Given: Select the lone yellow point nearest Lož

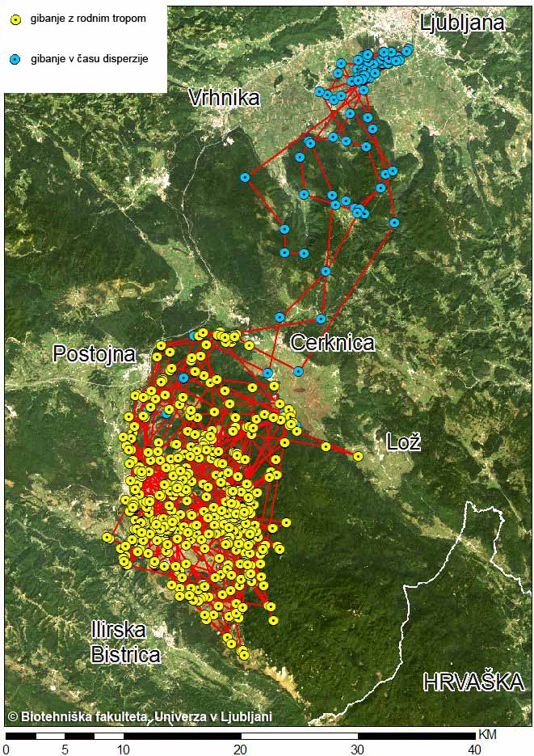Looking at the screenshot, I should 358,456.
